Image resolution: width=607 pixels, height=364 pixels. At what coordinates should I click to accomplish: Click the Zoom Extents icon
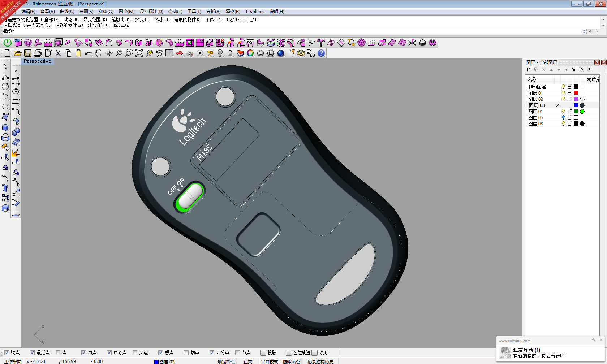pyautogui.click(x=139, y=53)
